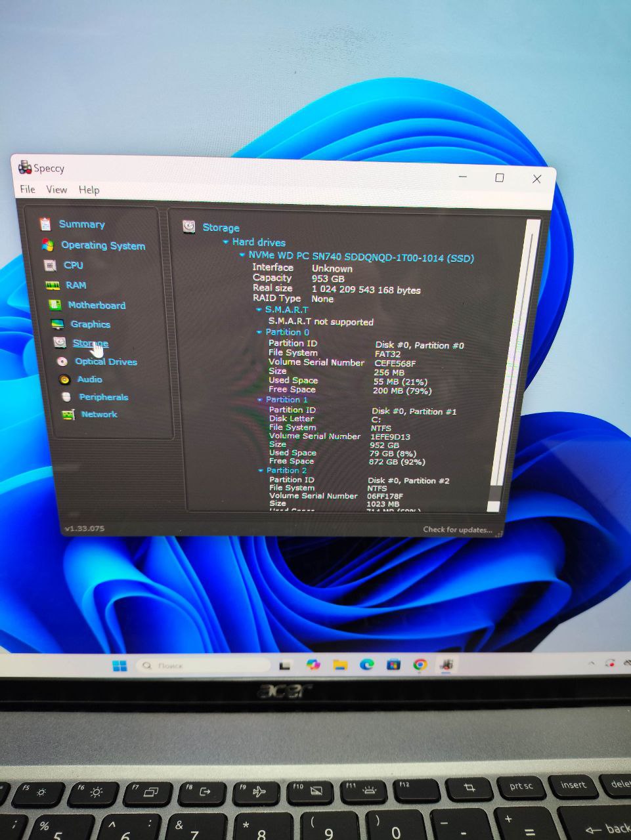This screenshot has height=840, width=631.
Task: Open the Summary section icon
Action: (45, 224)
